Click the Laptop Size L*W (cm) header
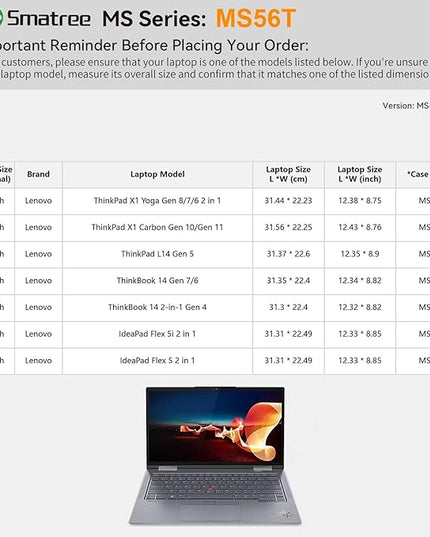 [288, 174]
